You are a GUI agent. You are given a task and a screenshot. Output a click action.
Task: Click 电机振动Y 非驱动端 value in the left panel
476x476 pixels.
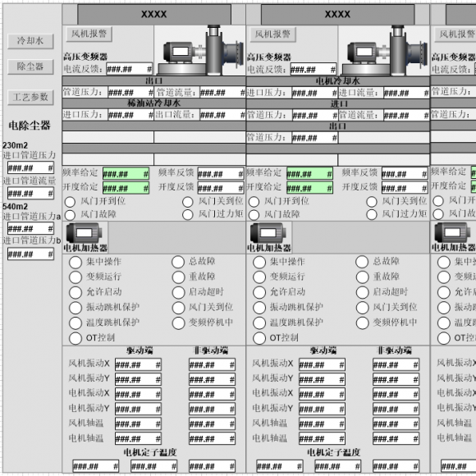(212, 410)
